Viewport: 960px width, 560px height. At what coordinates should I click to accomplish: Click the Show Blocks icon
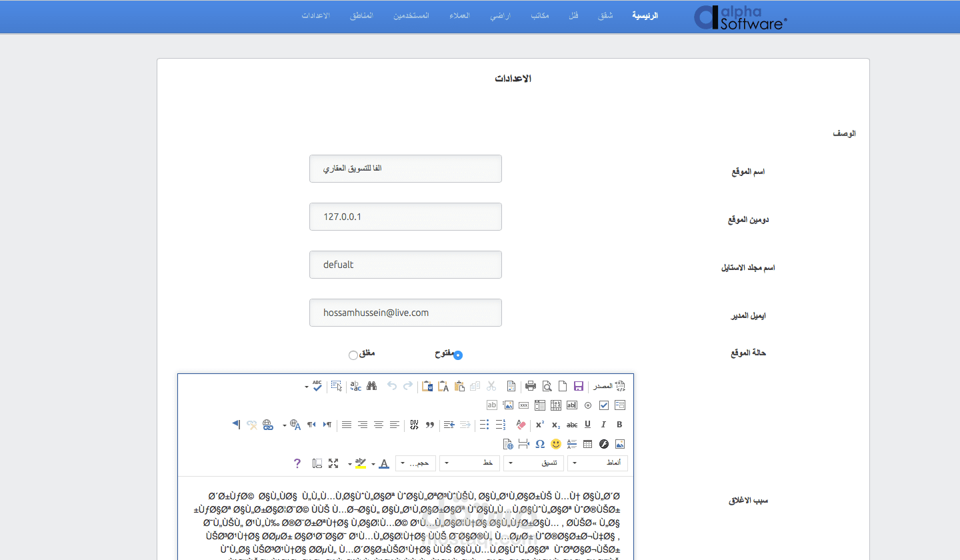[x=317, y=463]
